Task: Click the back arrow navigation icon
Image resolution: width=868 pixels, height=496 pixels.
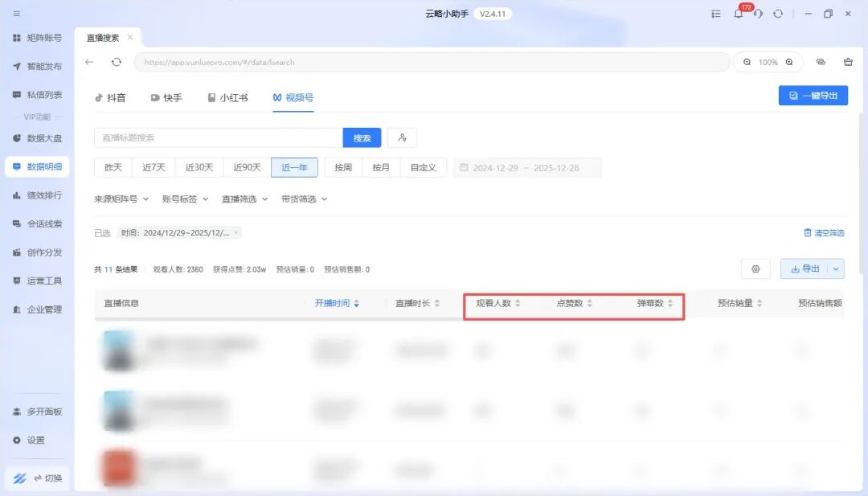Action: 89,62
